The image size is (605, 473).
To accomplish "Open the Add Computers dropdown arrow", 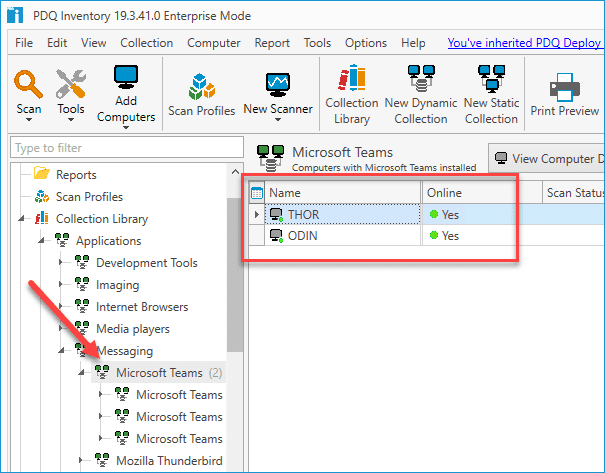I will pos(126,127).
